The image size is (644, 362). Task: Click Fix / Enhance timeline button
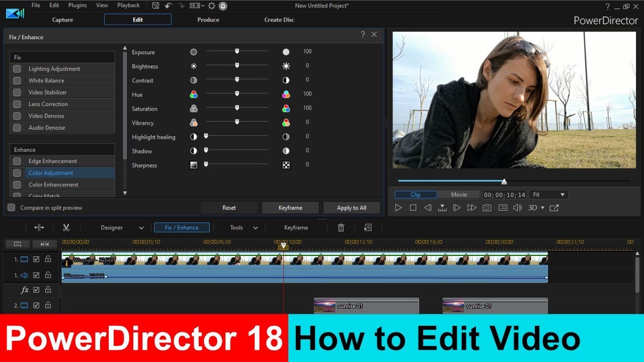point(182,228)
